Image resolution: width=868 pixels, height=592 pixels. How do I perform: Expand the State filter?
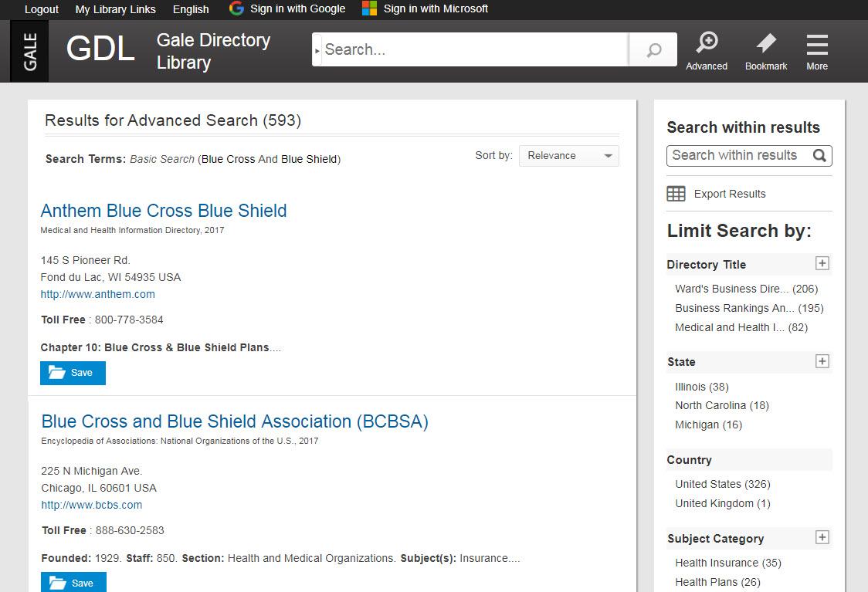(822, 361)
